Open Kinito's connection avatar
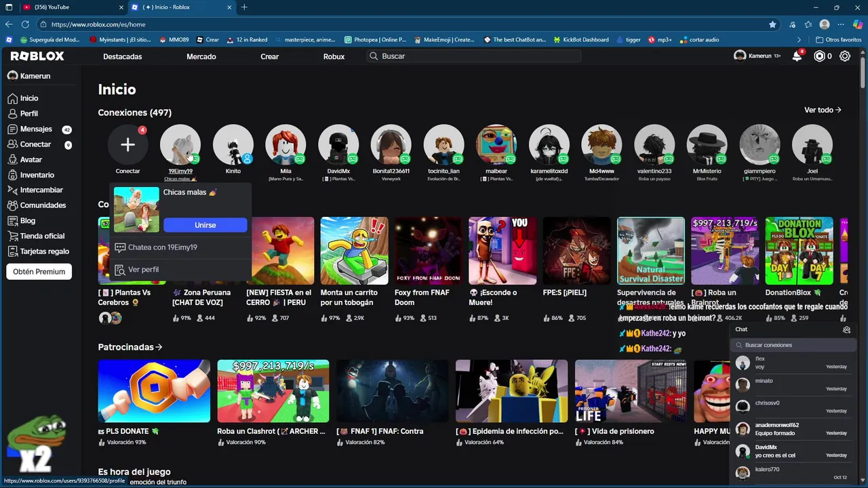Screen dimensions: 868x488 [233, 144]
